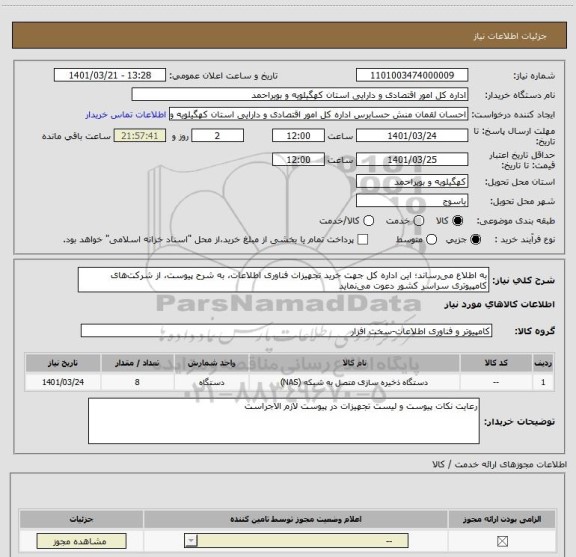
Task: Click the الزامی بودن ارائه مجوز column header
Action: pos(502,519)
